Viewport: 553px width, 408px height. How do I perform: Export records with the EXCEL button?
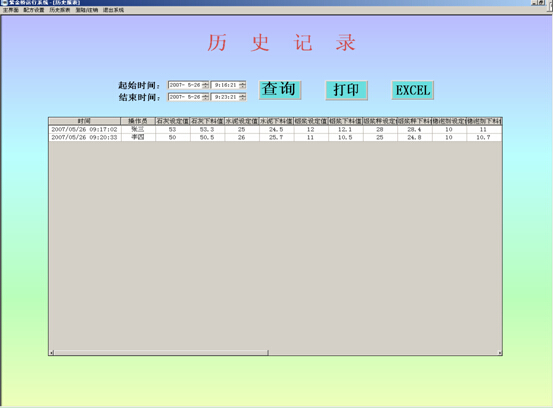pyautogui.click(x=413, y=90)
